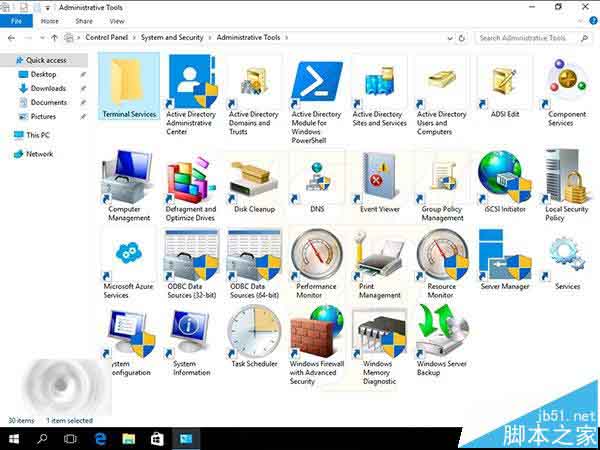Launch Task Scheduler
The width and height of the screenshot is (600, 450).
(254, 337)
